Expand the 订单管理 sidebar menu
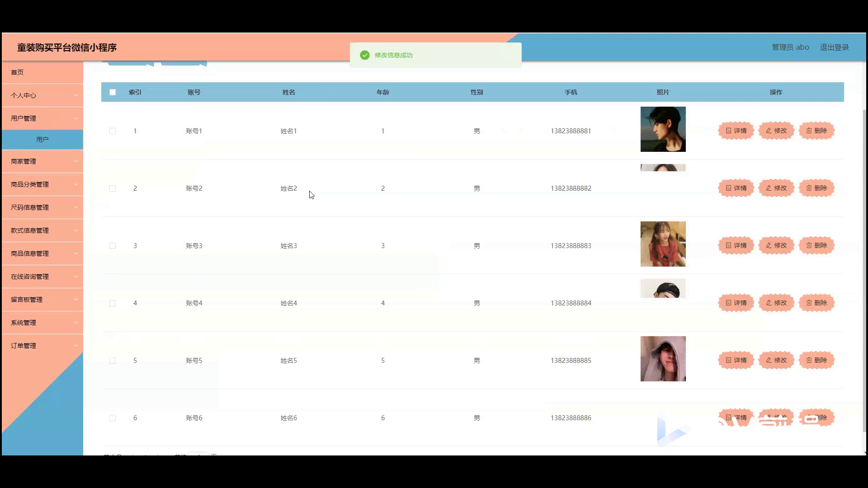Screen dimensions: 868x488 click(42, 346)
